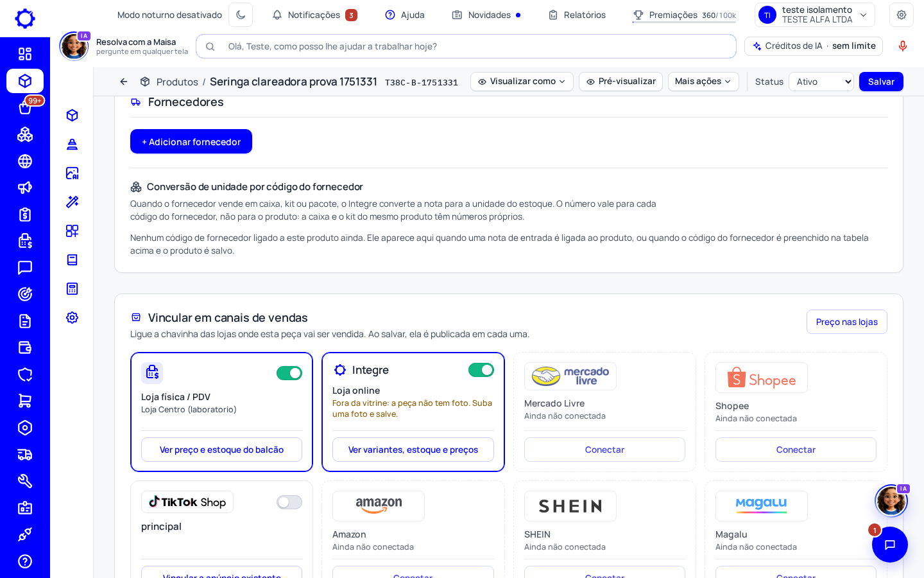Go back using the left arrow icon

pos(124,82)
